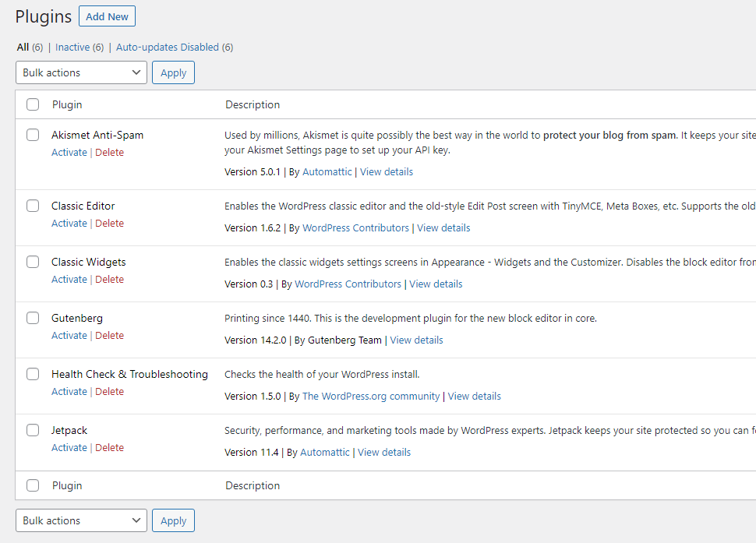Delete the Classic Editor plugin
Image resolution: width=756 pixels, height=543 pixels.
click(x=109, y=223)
